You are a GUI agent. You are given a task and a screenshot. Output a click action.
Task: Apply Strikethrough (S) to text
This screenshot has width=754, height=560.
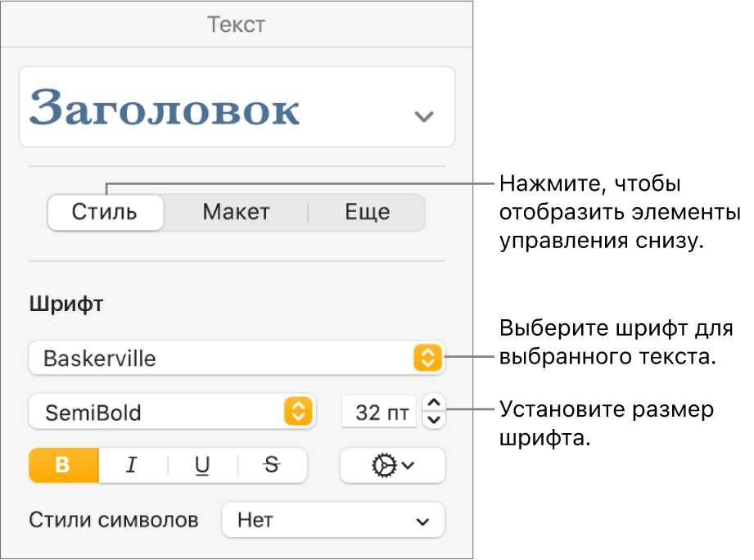coord(272,465)
